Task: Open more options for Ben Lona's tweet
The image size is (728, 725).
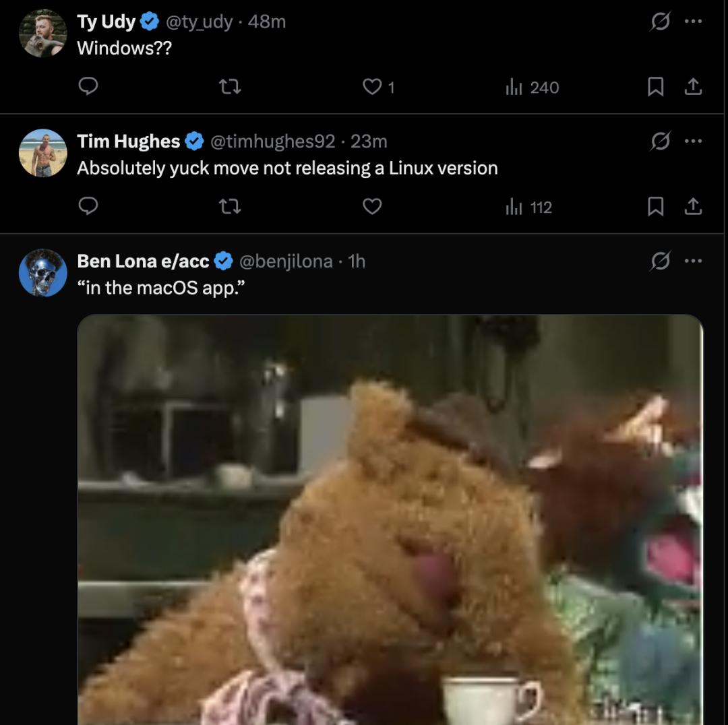Action: point(693,261)
